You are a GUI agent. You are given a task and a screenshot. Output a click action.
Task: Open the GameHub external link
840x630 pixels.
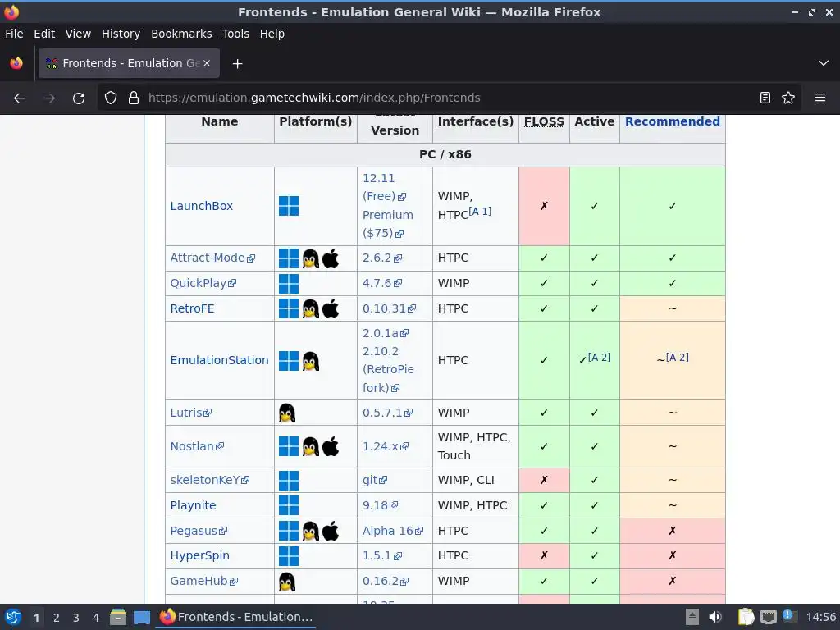(x=203, y=581)
